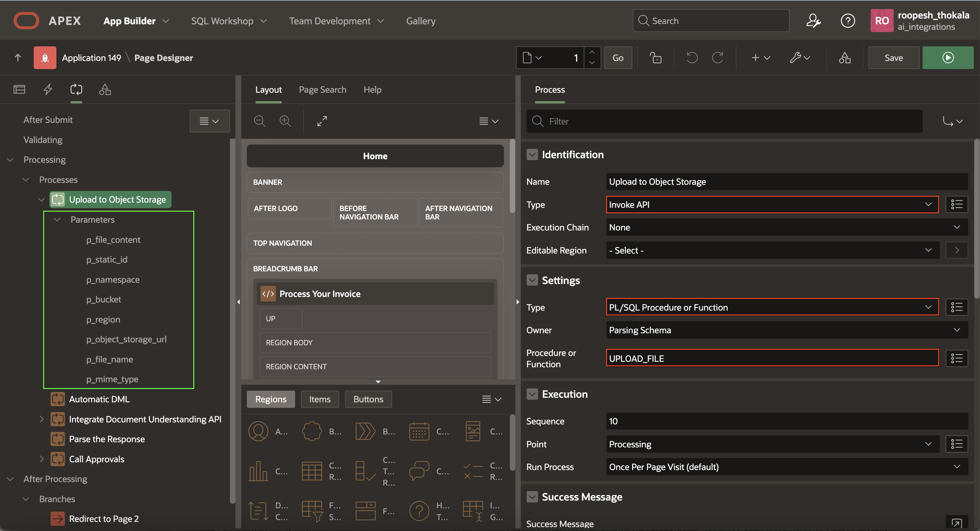The height and width of the screenshot is (531, 980).
Task: Click the page lock icon
Action: coord(655,58)
